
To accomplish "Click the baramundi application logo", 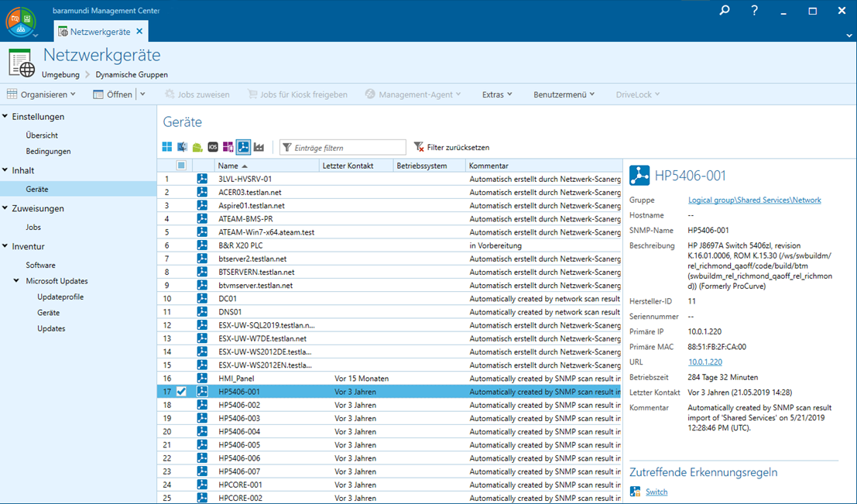I will click(x=19, y=22).
